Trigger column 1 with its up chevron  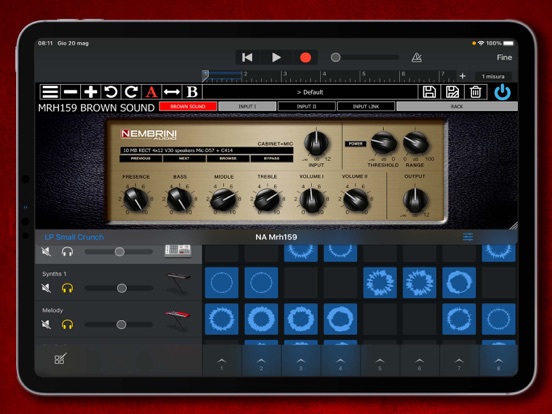[221, 361]
